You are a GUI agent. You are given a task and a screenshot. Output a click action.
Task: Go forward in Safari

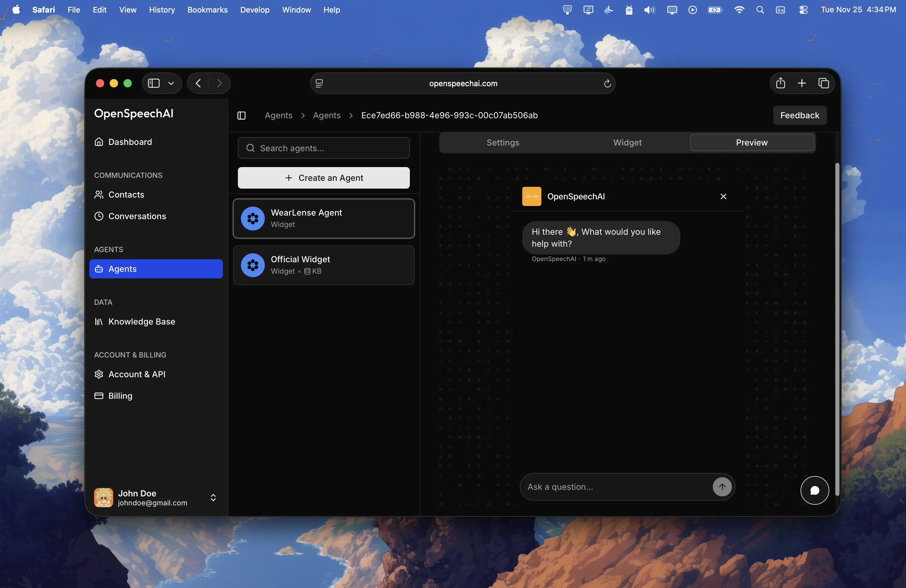(219, 83)
